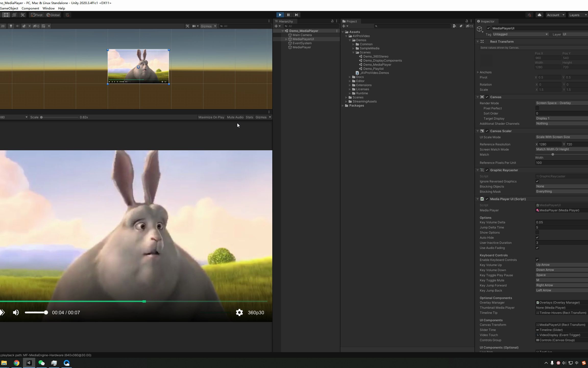
Task: Click the Step frame button
Action: click(296, 15)
